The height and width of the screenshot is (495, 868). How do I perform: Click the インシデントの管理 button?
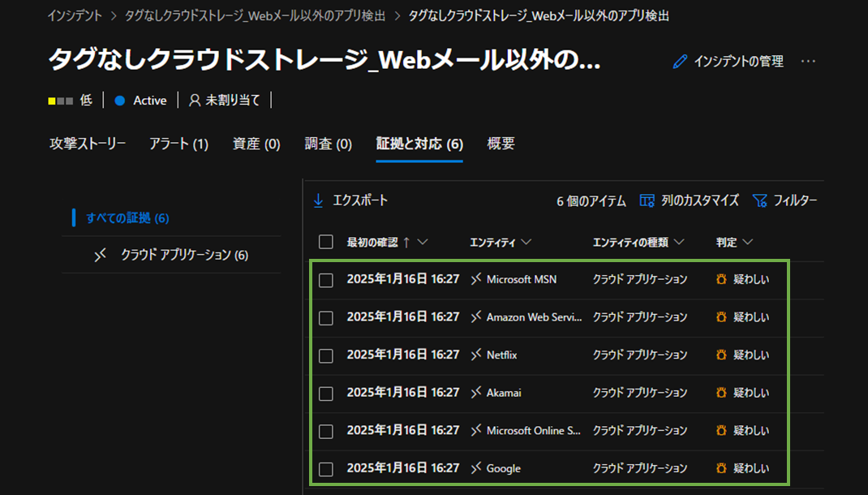tap(728, 62)
